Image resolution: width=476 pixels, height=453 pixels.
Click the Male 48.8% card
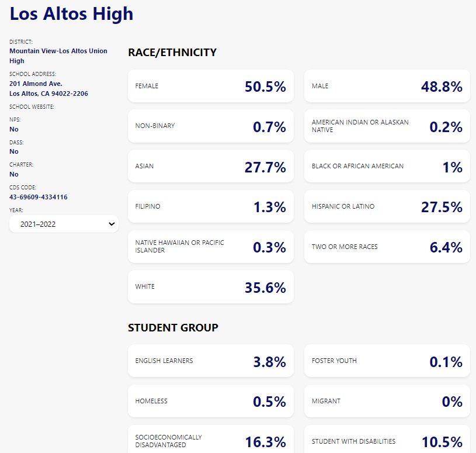click(387, 87)
